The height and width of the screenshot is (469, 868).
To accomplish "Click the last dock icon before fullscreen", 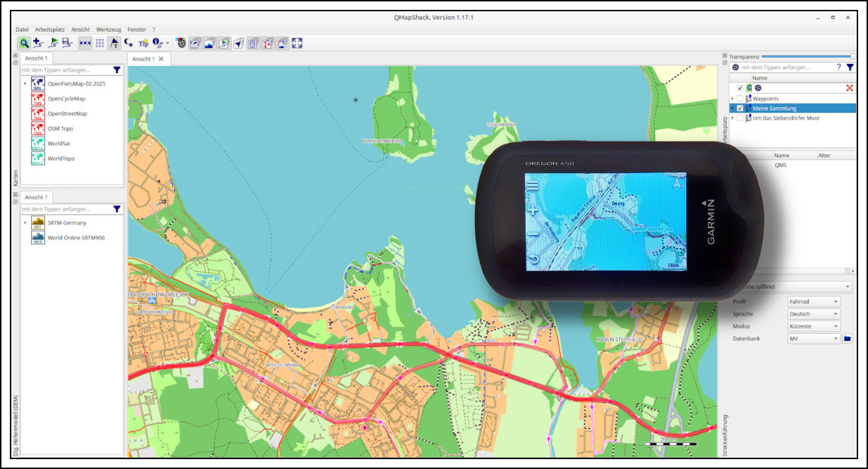I will 283,43.
